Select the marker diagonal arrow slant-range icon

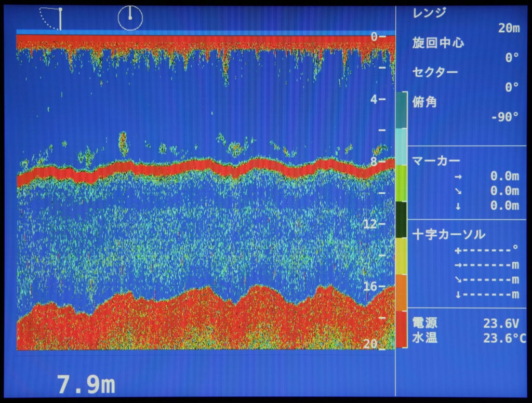[458, 192]
